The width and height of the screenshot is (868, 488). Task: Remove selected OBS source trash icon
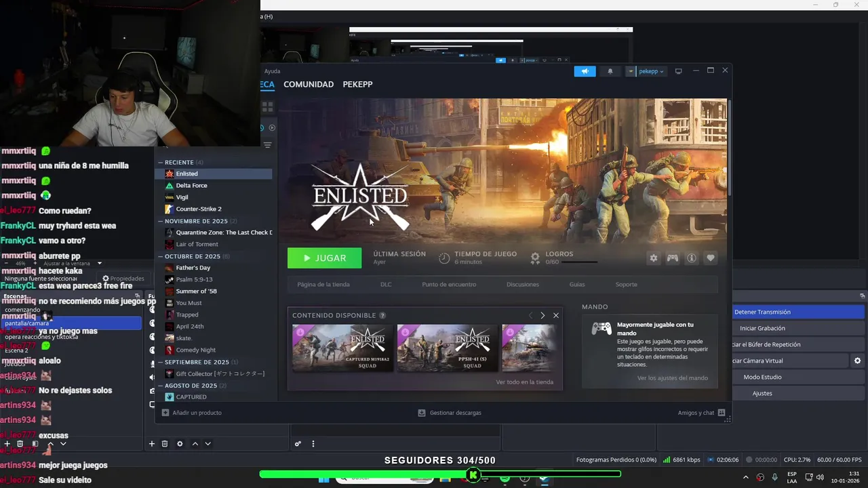pyautogui.click(x=165, y=444)
